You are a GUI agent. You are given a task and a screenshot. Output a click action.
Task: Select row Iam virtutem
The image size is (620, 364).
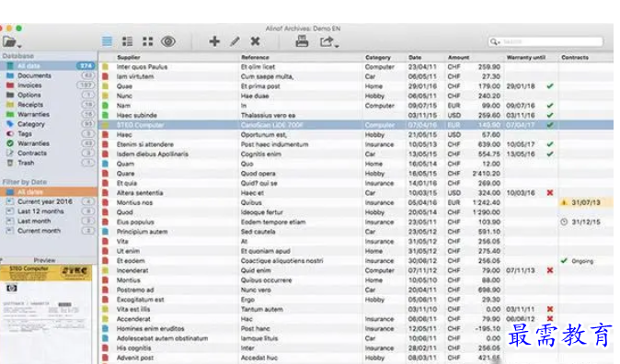click(356, 76)
